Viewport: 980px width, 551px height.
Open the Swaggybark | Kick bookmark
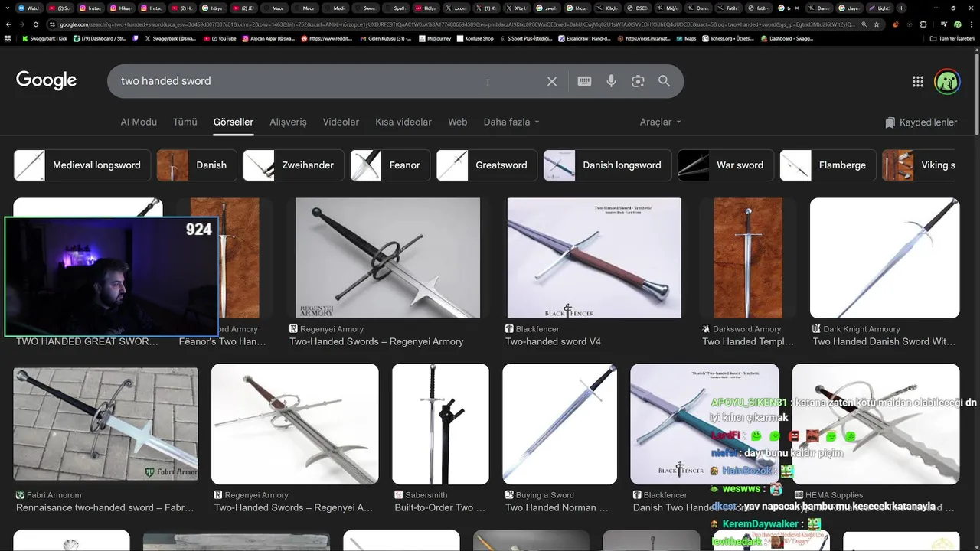point(44,38)
